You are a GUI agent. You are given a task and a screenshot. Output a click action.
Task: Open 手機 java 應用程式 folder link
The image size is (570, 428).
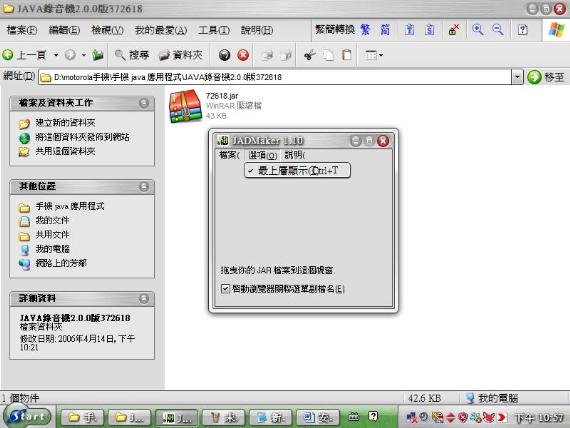70,207
